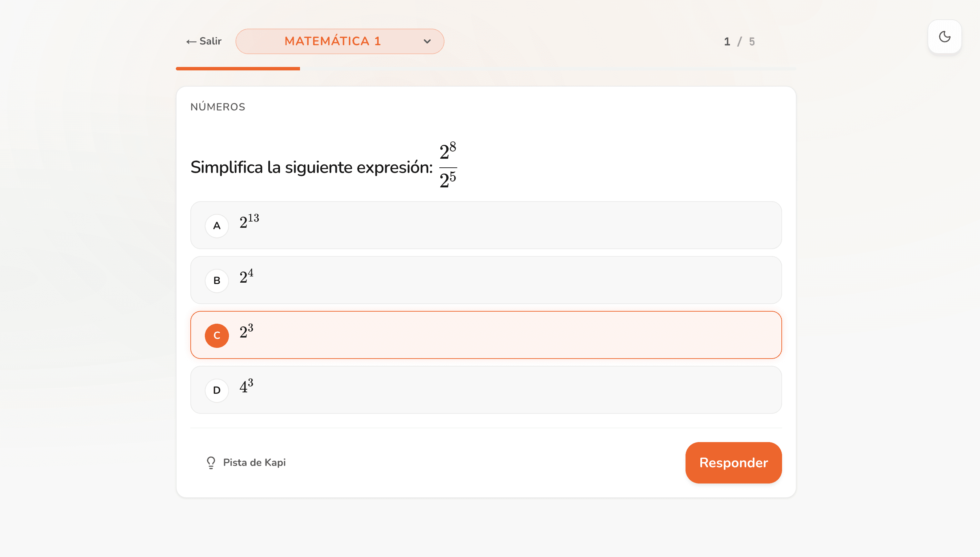Click the Salir exit link
This screenshot has width=980, height=557.
point(204,41)
